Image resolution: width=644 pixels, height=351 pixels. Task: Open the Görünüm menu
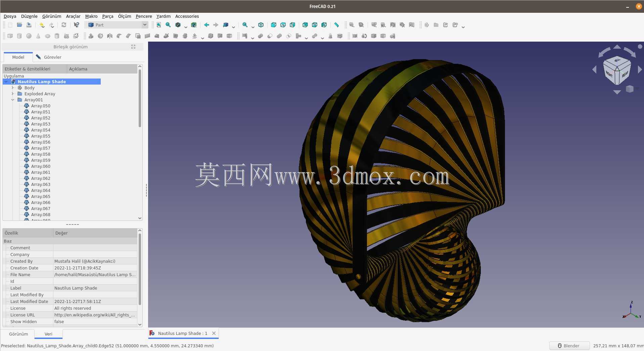coord(52,16)
